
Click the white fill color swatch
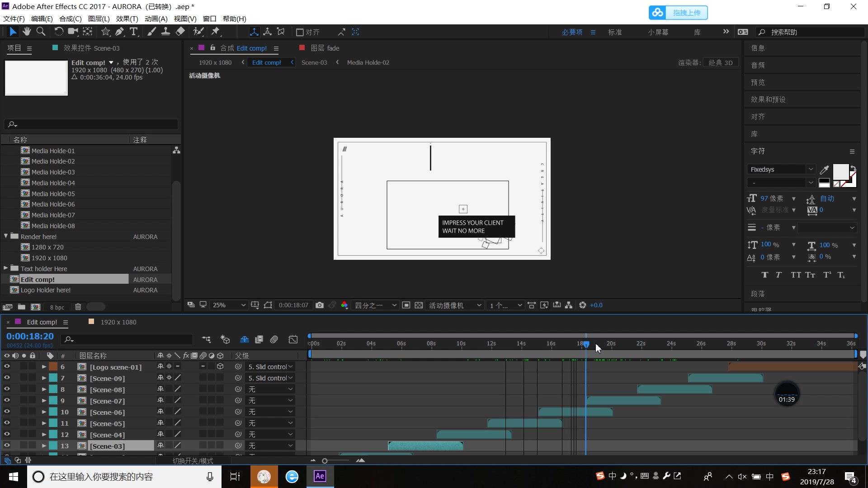(840, 172)
